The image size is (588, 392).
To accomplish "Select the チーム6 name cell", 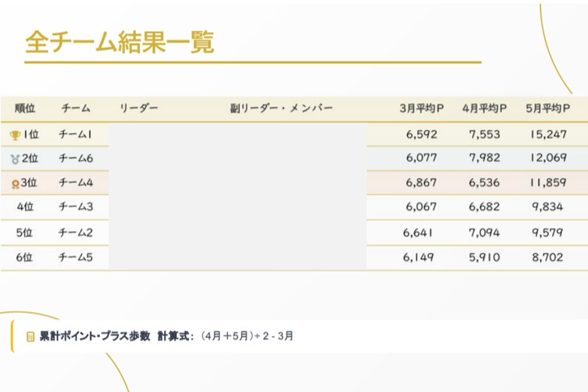I will (76, 158).
